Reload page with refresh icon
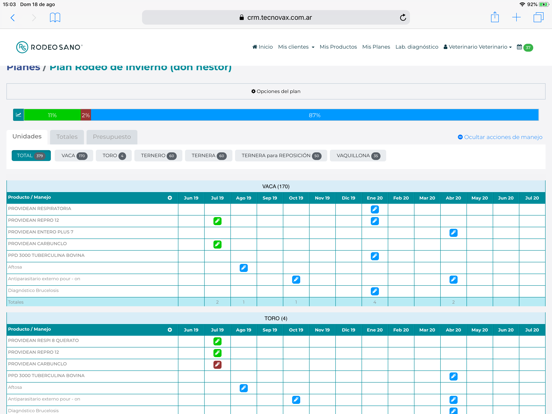The image size is (552, 414). 403,18
